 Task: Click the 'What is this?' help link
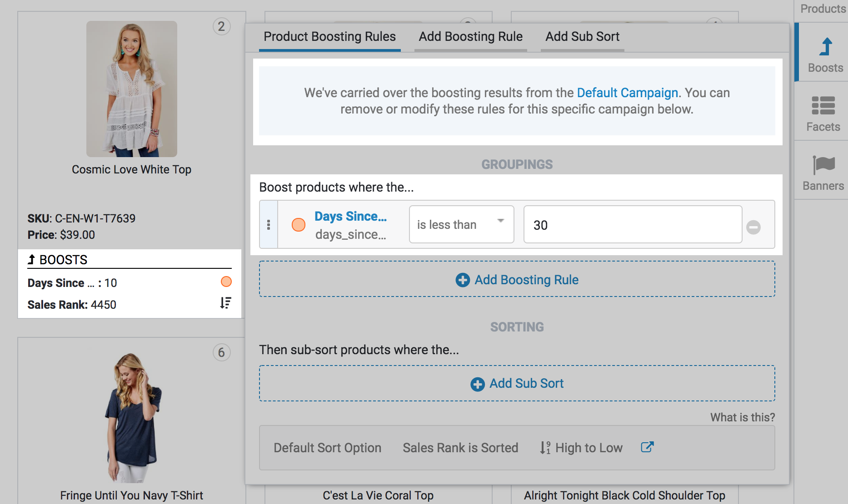[x=742, y=417]
